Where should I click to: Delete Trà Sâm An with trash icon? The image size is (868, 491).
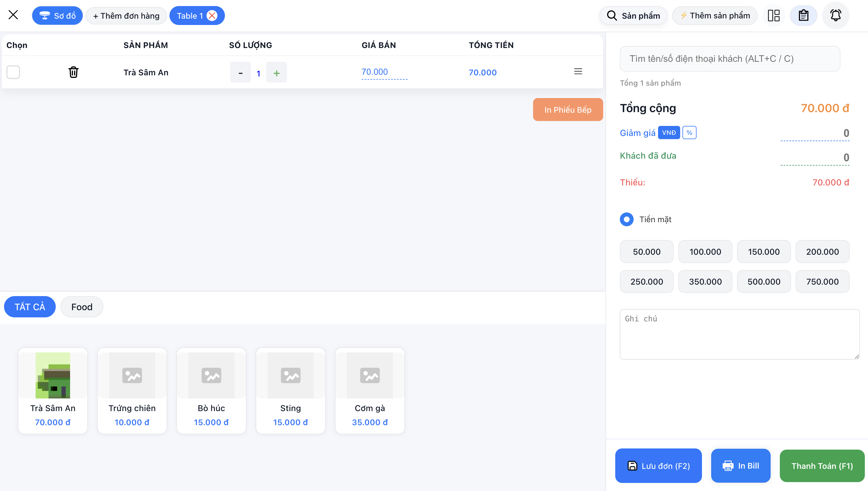(74, 72)
